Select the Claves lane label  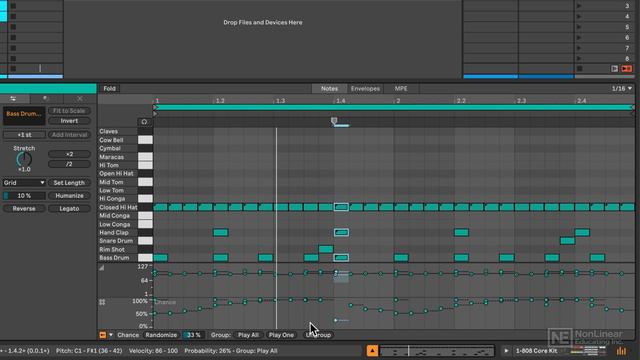point(109,131)
